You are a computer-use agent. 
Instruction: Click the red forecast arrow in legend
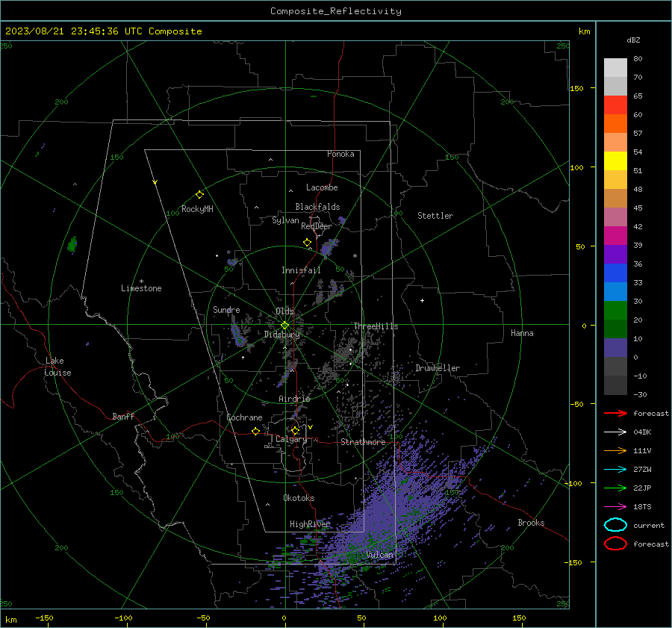[x=615, y=413]
